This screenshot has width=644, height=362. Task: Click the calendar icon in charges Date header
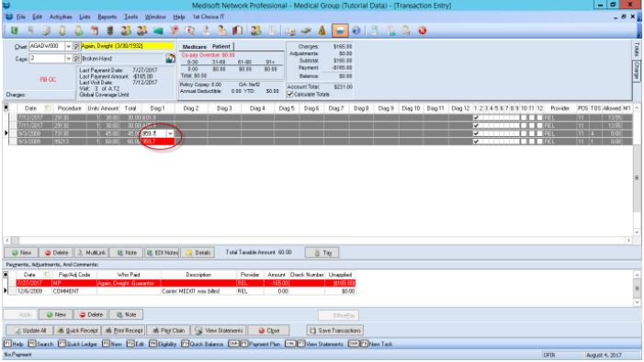(x=47, y=108)
